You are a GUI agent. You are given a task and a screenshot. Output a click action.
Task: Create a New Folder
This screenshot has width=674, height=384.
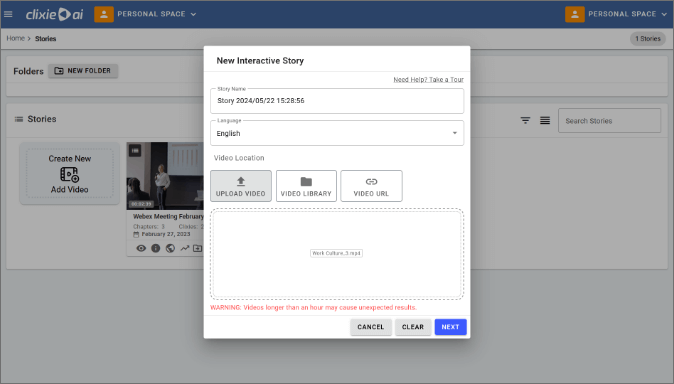pyautogui.click(x=83, y=71)
